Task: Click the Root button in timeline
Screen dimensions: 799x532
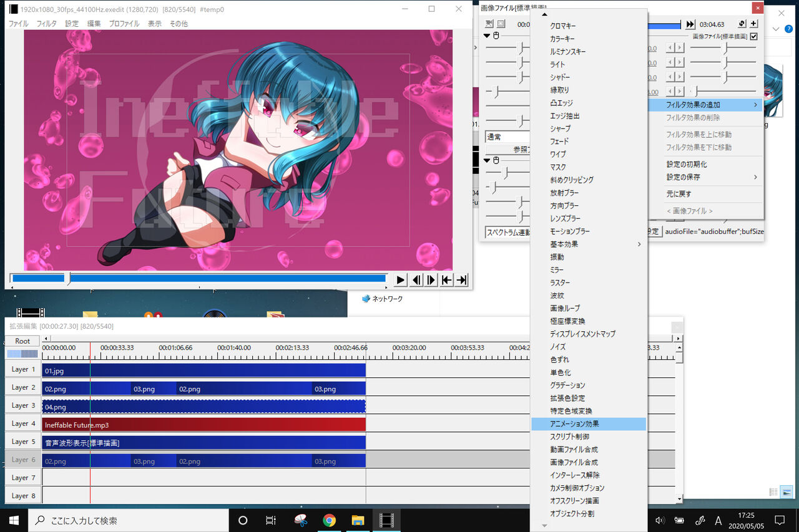Action: [22, 341]
